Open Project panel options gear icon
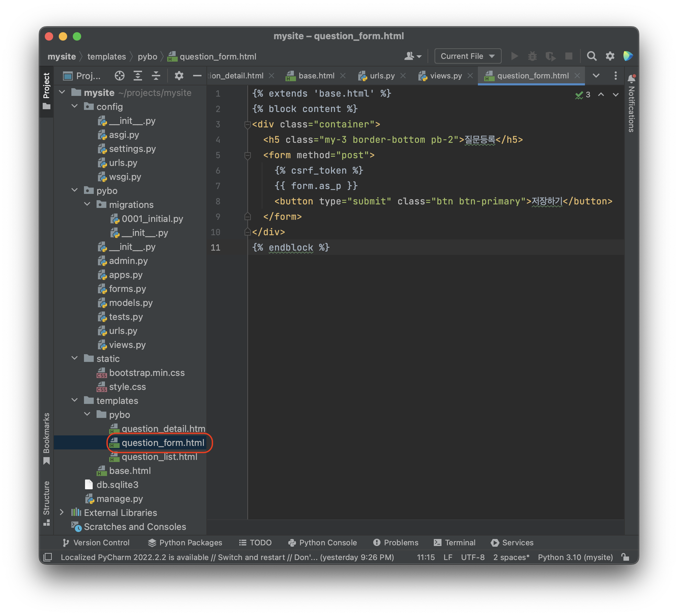 179,76
